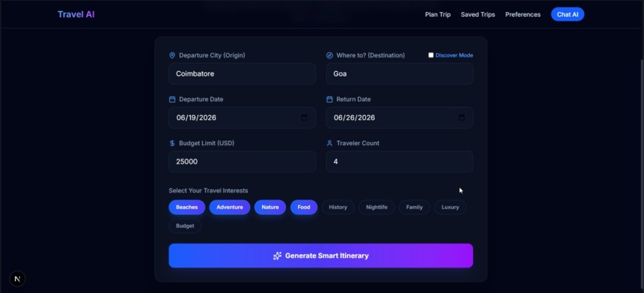Deselect the Beaches interest chip

coord(187,208)
